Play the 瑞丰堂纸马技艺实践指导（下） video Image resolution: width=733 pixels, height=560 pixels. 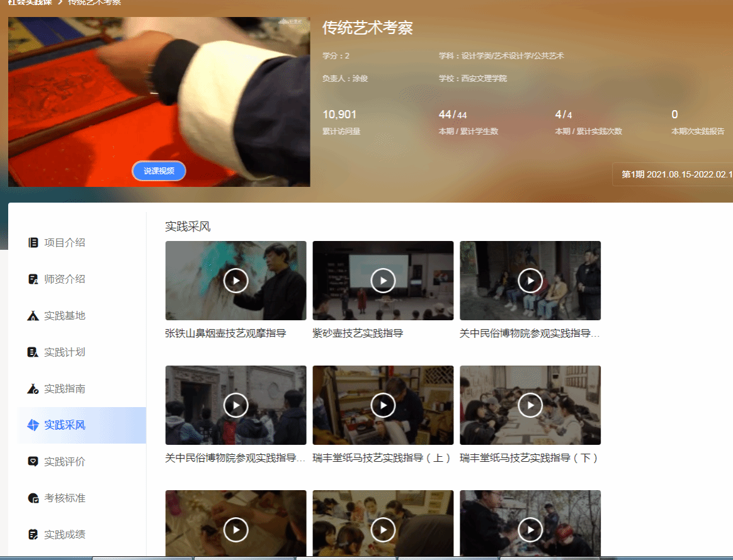click(530, 405)
